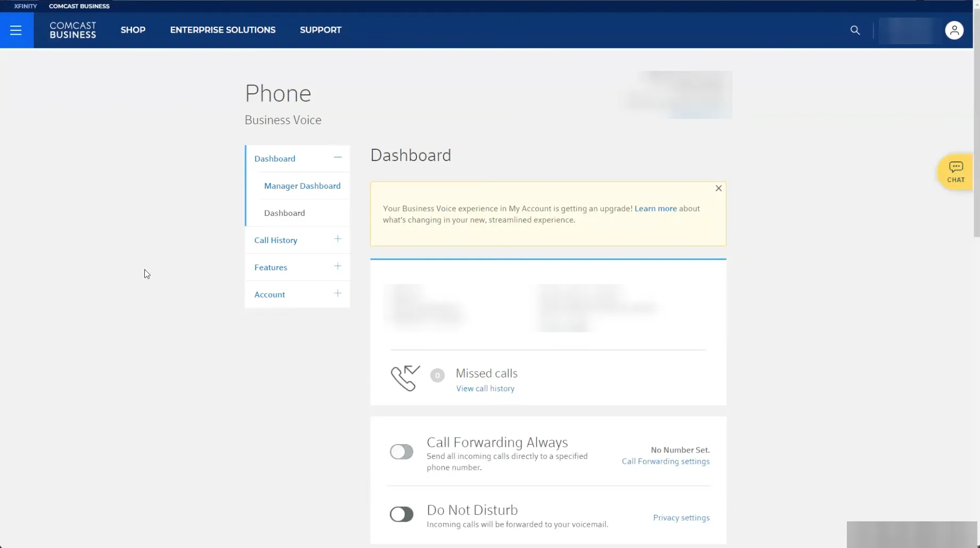The width and height of the screenshot is (980, 548).
Task: Expand the Call History section
Action: tap(338, 239)
